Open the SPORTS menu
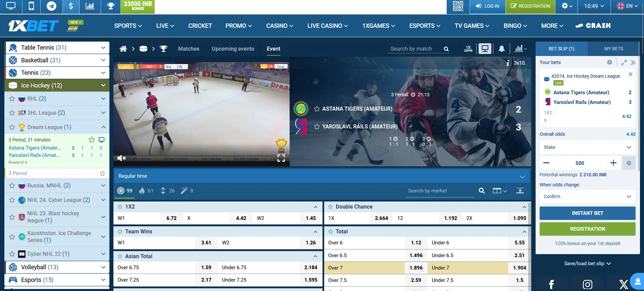The width and height of the screenshot is (644, 291). 128,26
